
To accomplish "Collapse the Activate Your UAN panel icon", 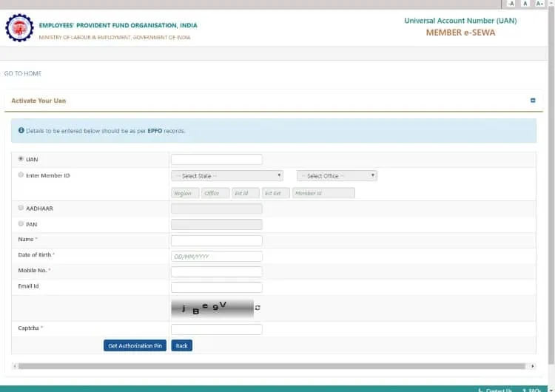I will (533, 101).
